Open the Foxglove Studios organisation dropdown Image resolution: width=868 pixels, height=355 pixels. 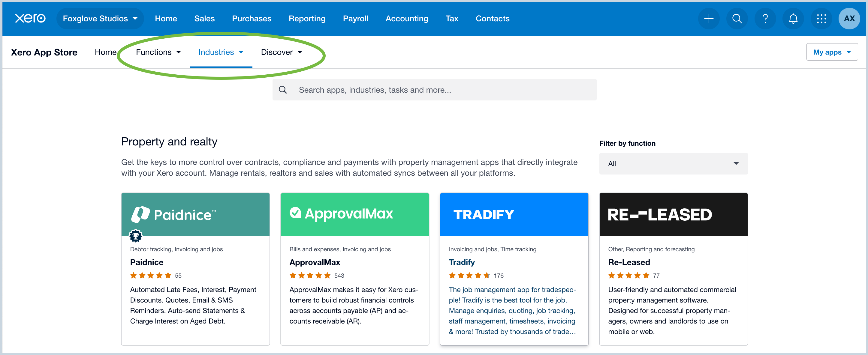(100, 19)
